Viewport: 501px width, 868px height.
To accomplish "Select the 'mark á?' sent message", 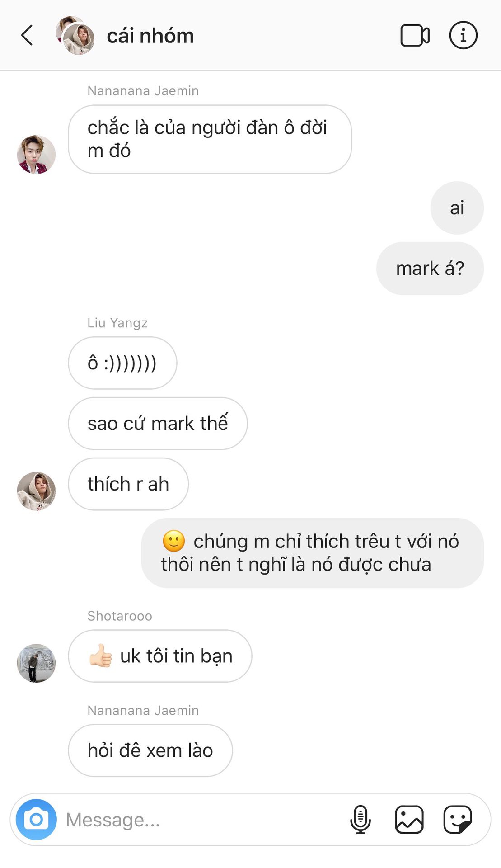I will pos(430,269).
